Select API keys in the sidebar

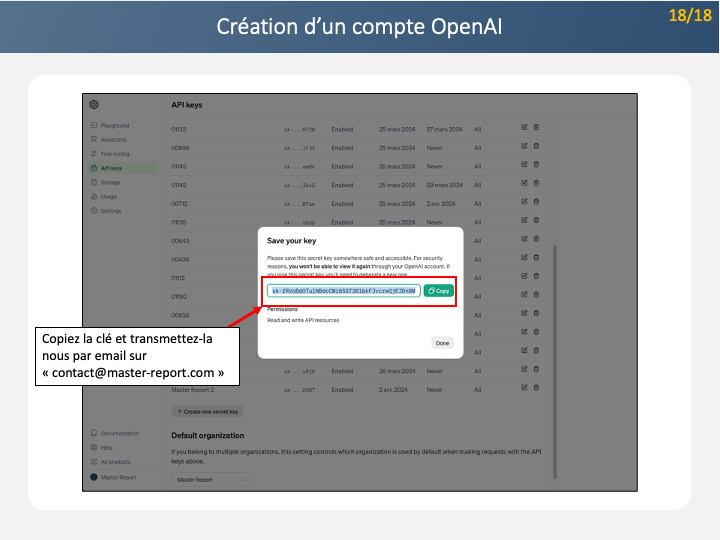click(x=111, y=168)
